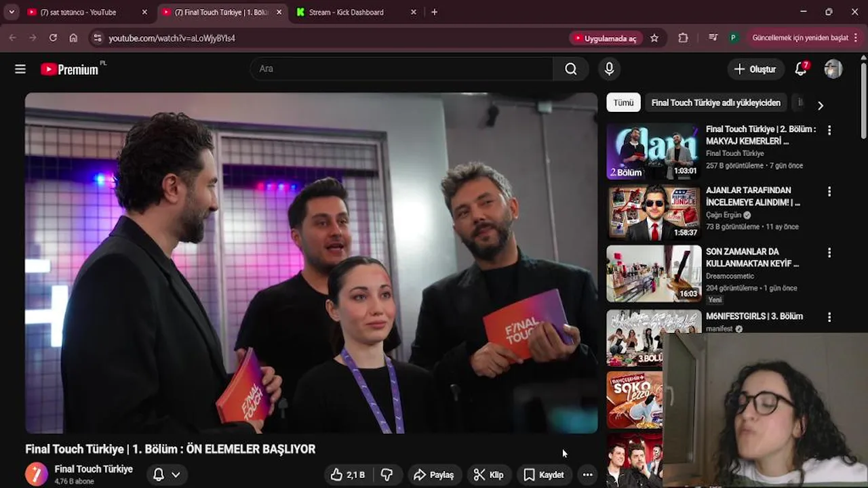Click the Kaydet save button
The width and height of the screenshot is (868, 488).
(x=544, y=474)
